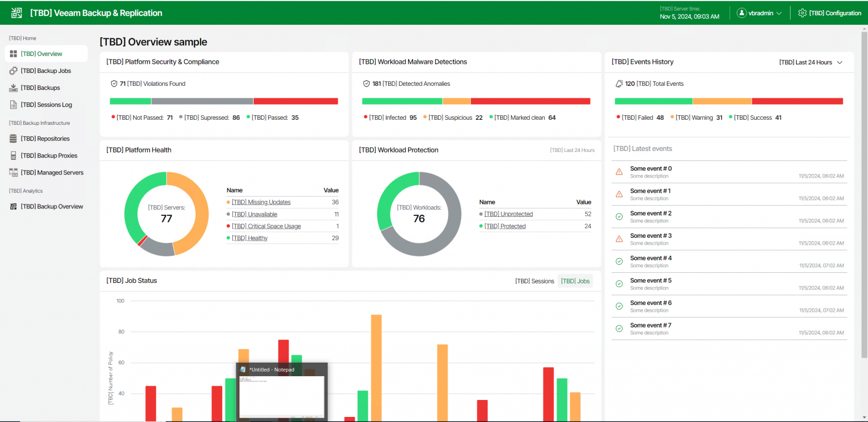Click the Backups download icon in sidebar
The image size is (868, 422).
pyautogui.click(x=14, y=88)
